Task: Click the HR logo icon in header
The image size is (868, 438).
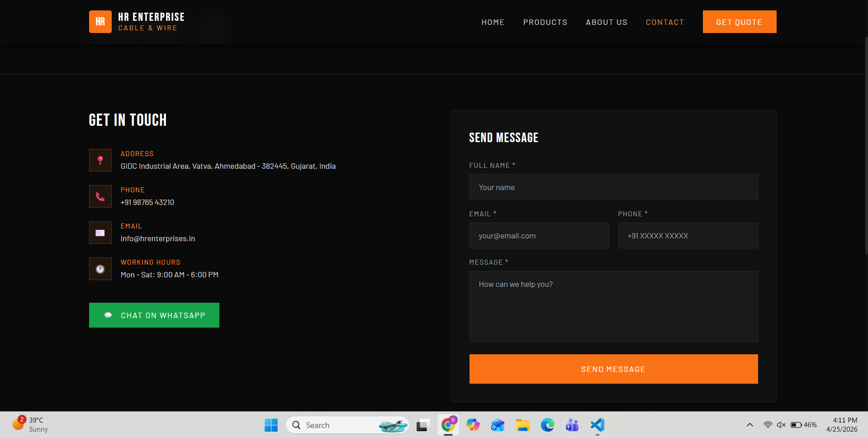Action: pos(100,22)
